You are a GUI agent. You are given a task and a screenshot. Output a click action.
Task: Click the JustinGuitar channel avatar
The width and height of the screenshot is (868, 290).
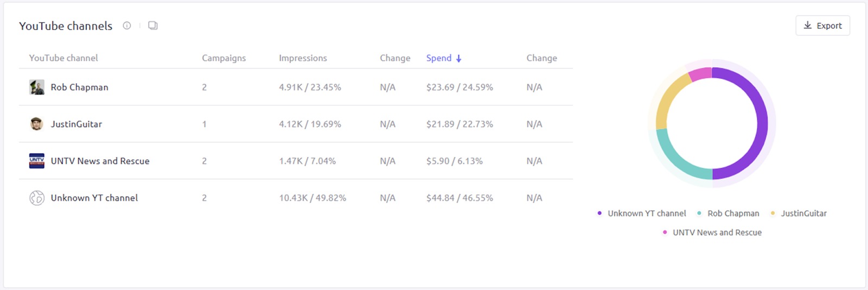pos(37,124)
